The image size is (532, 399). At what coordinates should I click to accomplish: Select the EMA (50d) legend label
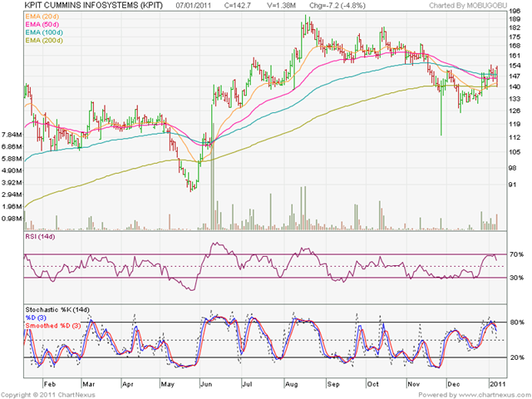click(42, 24)
